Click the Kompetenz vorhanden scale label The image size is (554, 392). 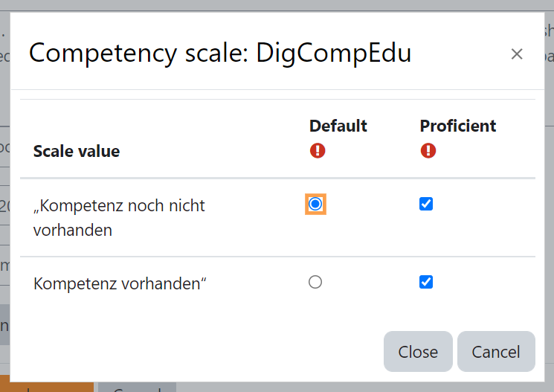[x=120, y=283]
